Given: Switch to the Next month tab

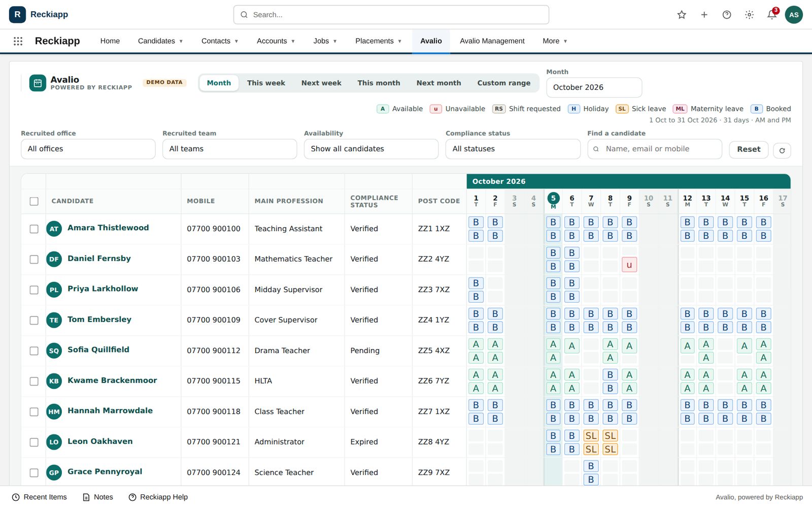Looking at the screenshot, I should (438, 83).
